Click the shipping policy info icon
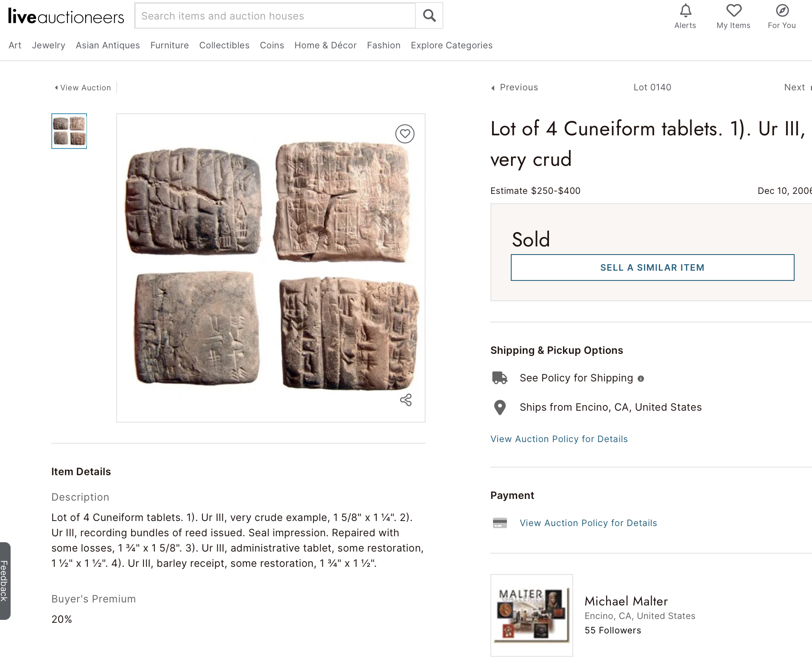Image resolution: width=812 pixels, height=661 pixels. (641, 378)
